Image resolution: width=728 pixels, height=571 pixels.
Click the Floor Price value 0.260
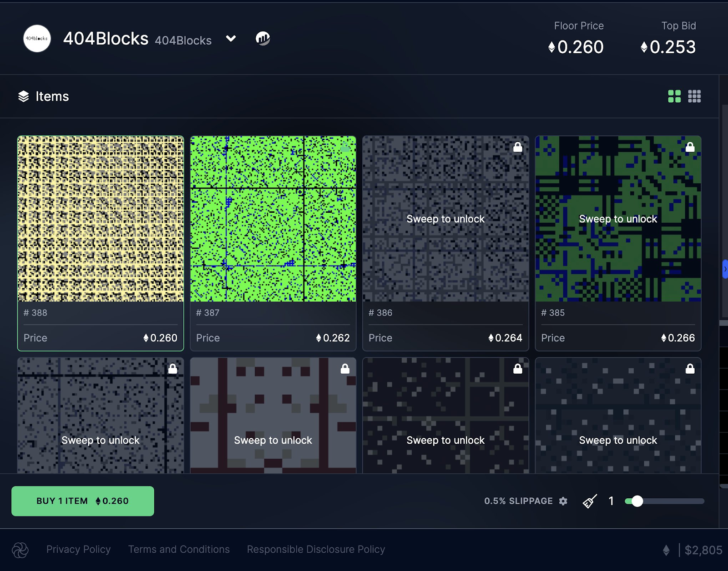(x=576, y=47)
